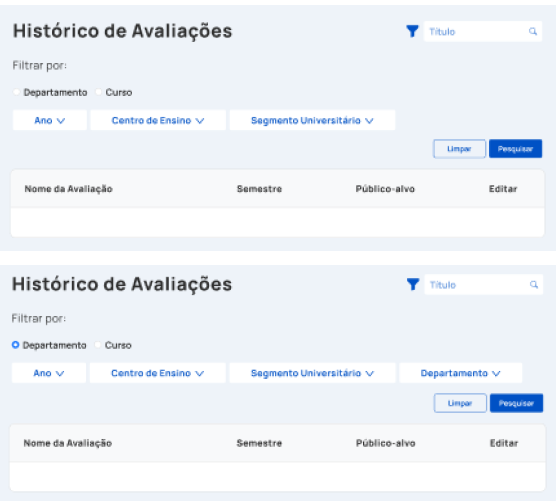
Task: Focus the Título search field in top panel
Action: pyautogui.click(x=483, y=32)
